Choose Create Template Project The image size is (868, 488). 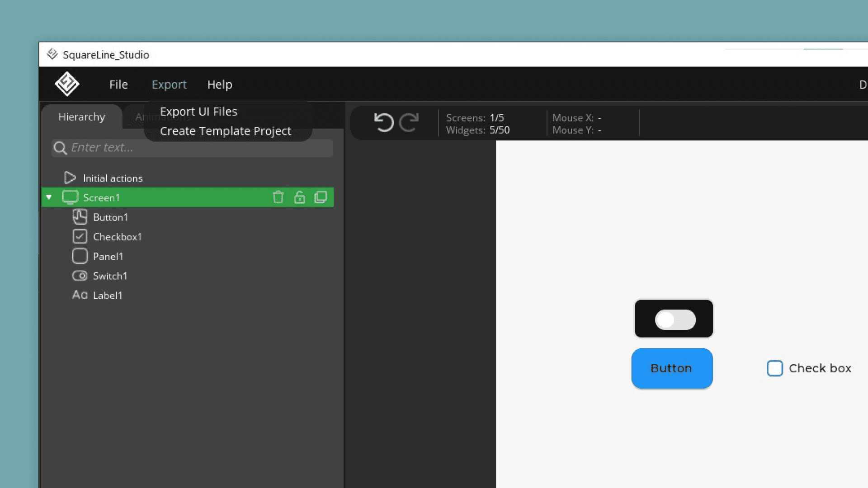[226, 131]
